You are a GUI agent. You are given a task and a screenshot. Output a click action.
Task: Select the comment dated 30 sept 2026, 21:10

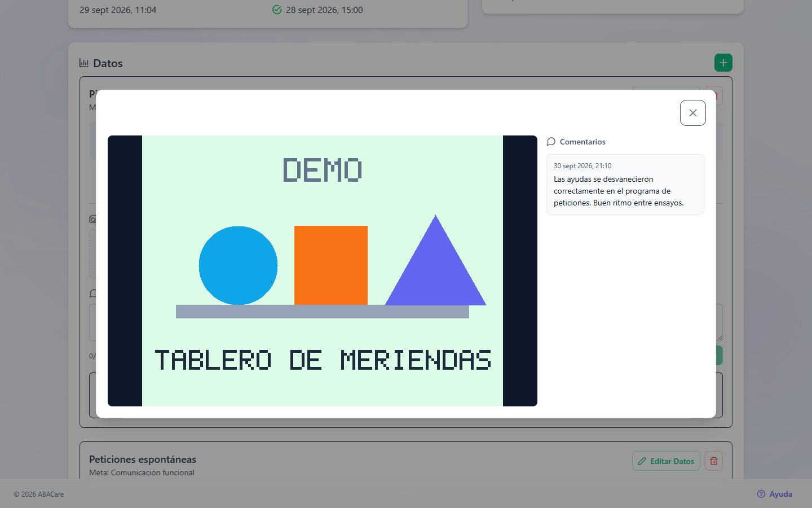[625, 184]
